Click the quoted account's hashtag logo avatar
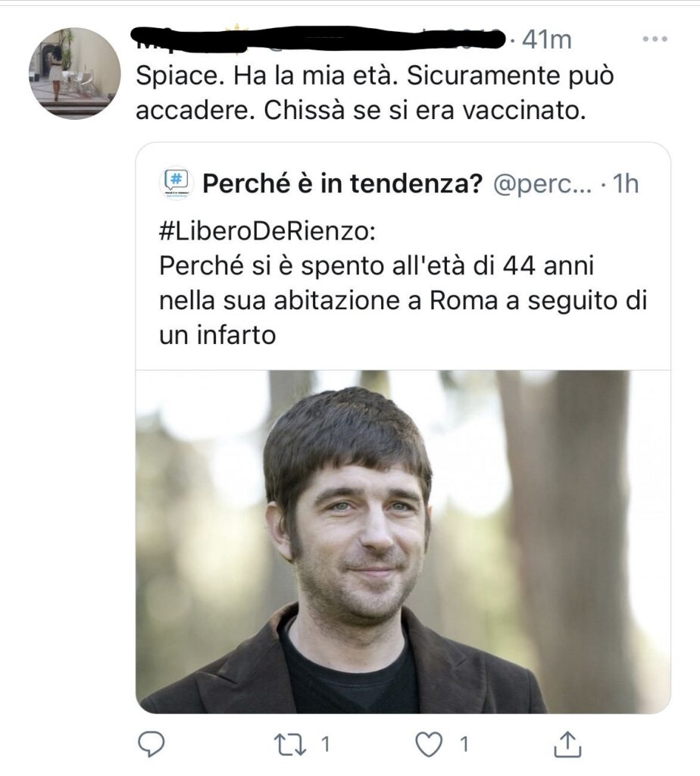This screenshot has height=776, width=700. (176, 183)
